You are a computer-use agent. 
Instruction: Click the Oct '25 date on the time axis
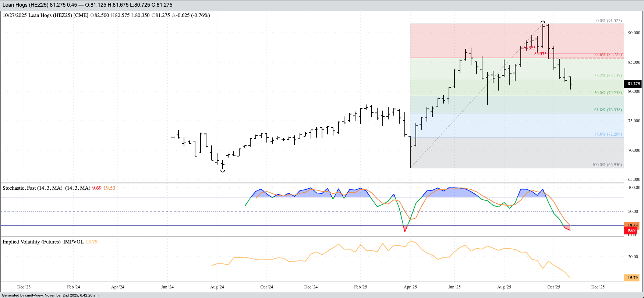[553, 287]
